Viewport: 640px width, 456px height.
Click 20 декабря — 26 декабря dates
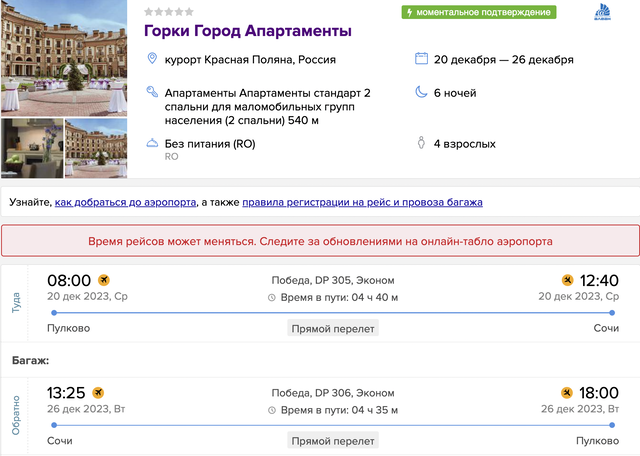504,60
